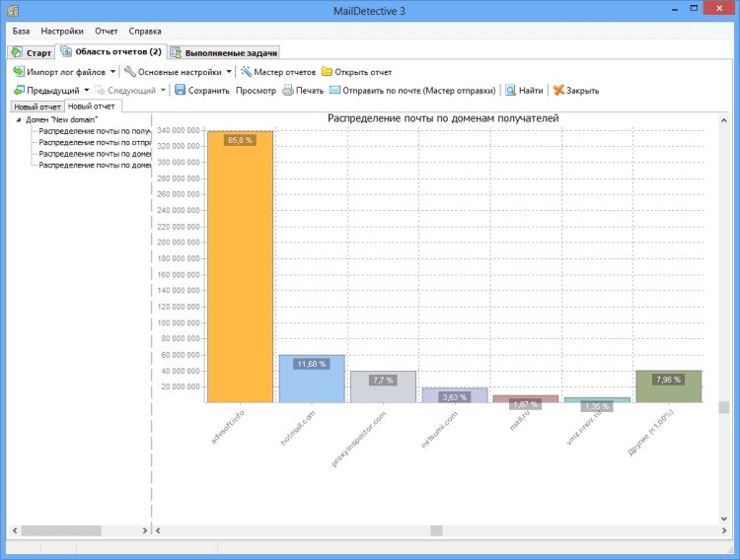Click the tree panel horizontal scrollbar thumb

click(x=61, y=530)
